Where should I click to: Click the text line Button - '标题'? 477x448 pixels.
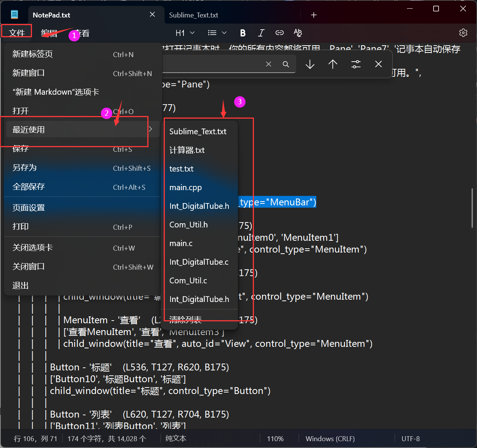(x=139, y=367)
